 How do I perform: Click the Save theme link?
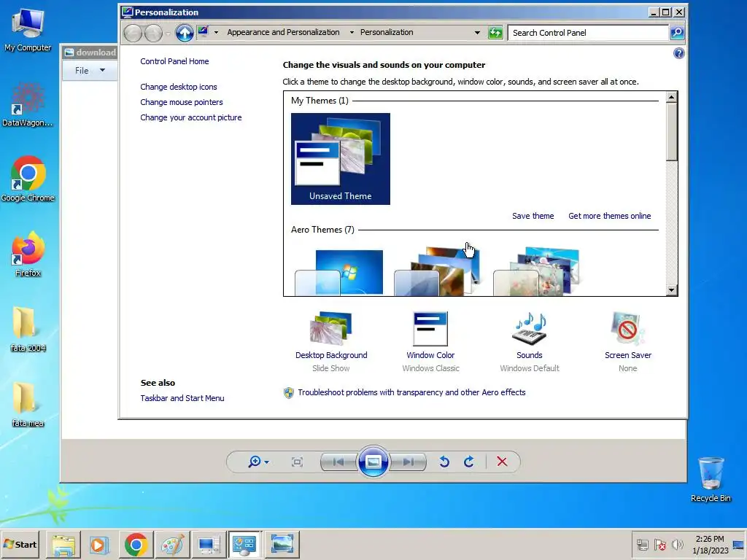pyautogui.click(x=533, y=216)
